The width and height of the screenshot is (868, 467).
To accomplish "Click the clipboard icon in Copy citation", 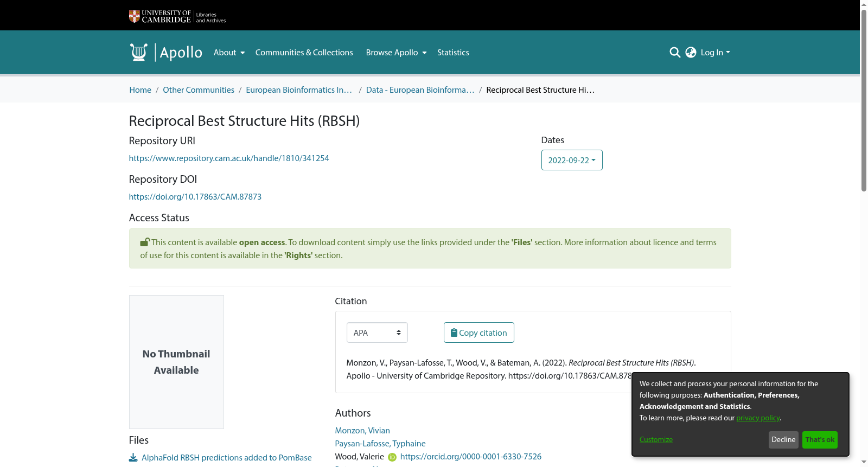I will coord(454,333).
